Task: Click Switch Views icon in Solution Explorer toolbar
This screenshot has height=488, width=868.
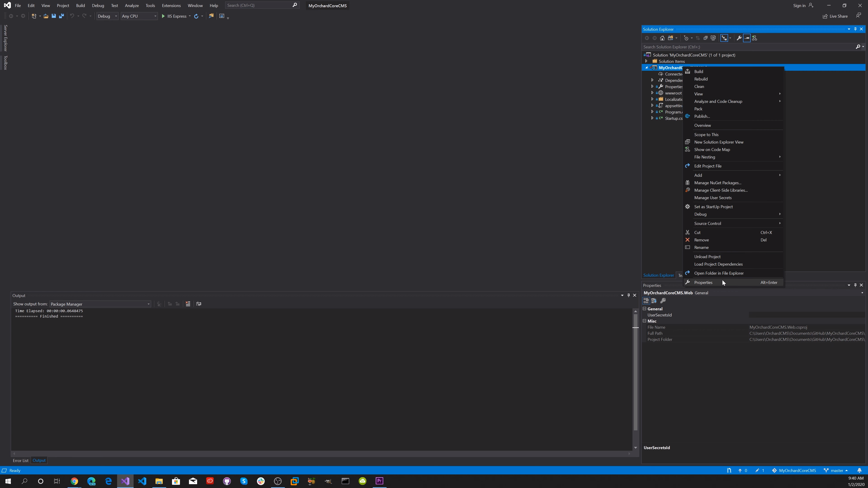Action: [x=670, y=38]
